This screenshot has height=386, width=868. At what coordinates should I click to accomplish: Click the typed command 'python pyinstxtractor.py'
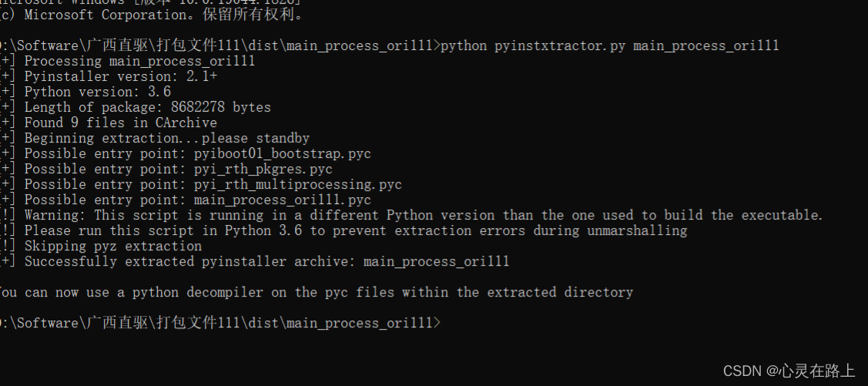(533, 45)
